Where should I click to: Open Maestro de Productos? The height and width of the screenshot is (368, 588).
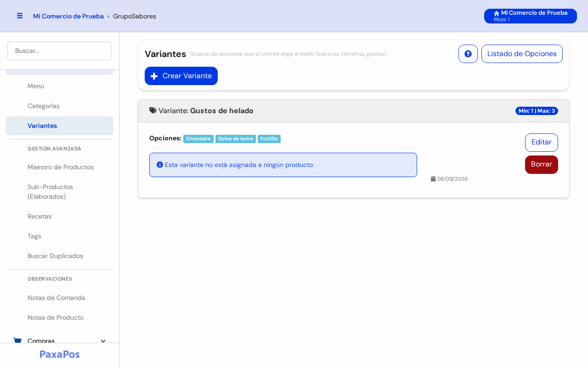(59, 167)
